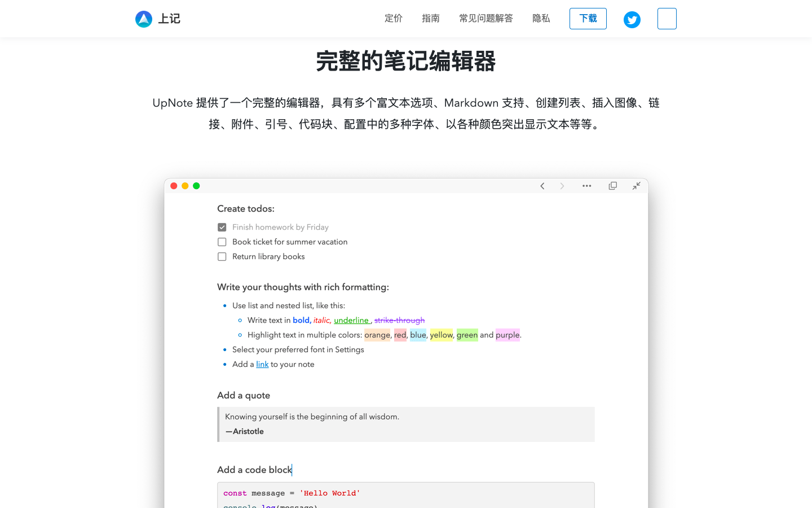Click the code line with 'Hello World'
The image size is (812, 508).
tap(292, 493)
